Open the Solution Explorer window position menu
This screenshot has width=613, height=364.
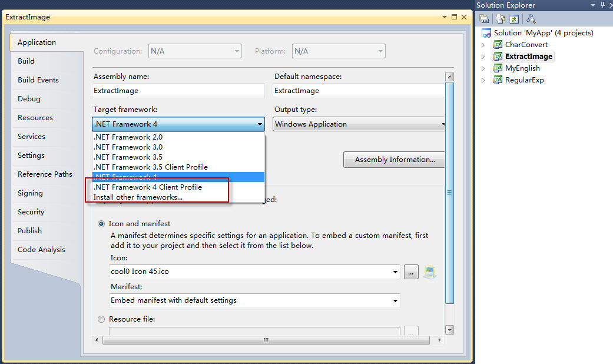[592, 5]
